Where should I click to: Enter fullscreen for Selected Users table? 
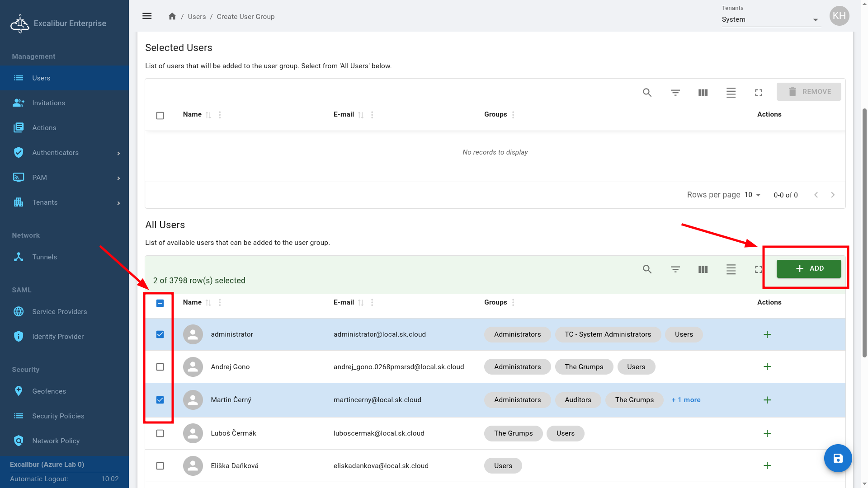click(758, 93)
